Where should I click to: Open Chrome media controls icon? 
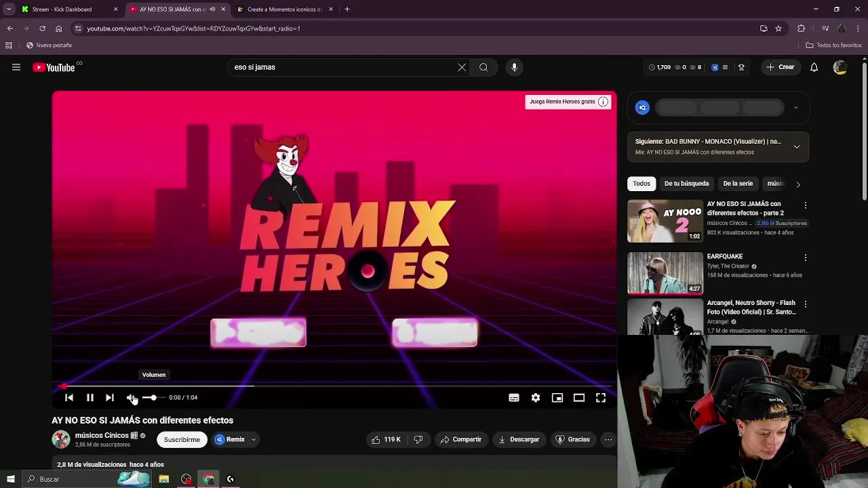pos(825,28)
